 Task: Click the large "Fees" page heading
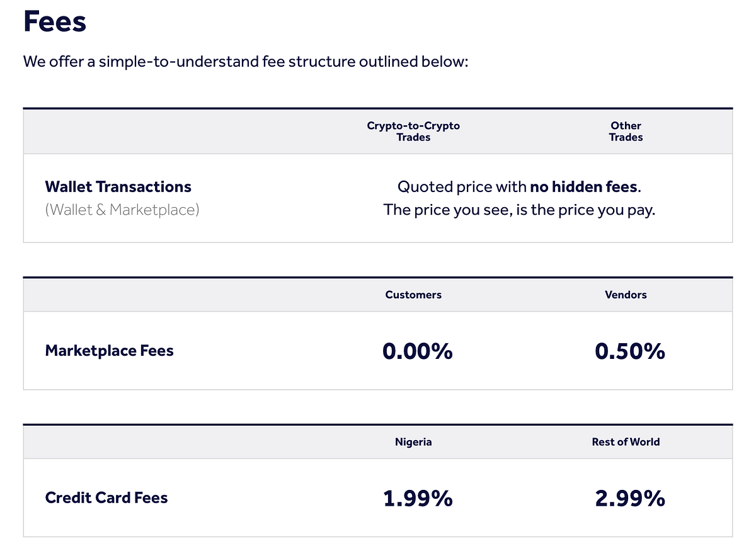pyautogui.click(x=55, y=21)
